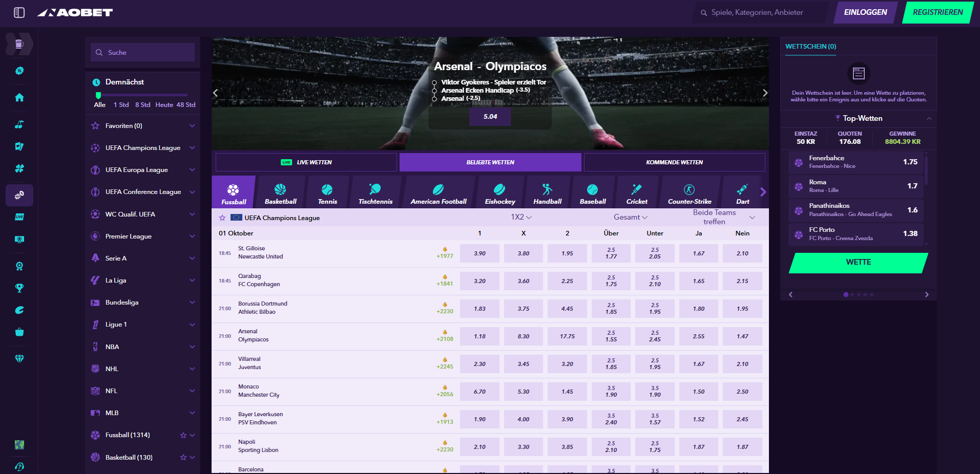Viewport: 980px width, 474px height.
Task: Select the trophy tournaments icon in the sidebar
Action: pos(19,288)
